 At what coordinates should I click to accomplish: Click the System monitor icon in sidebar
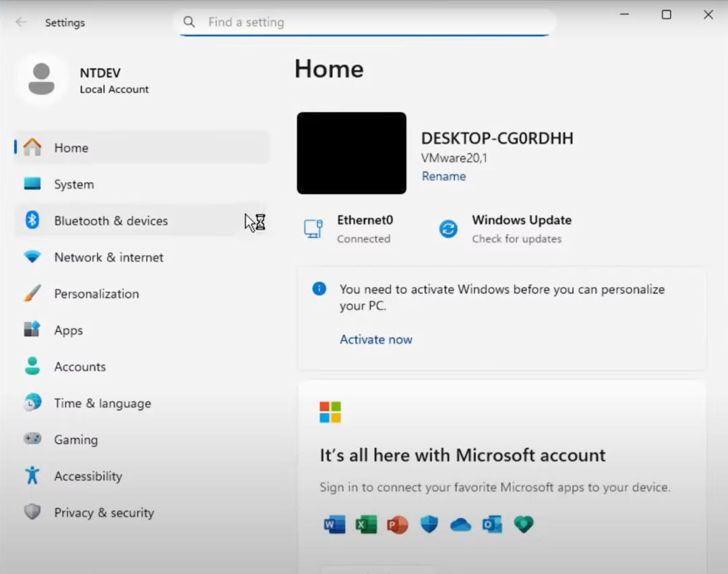click(x=32, y=184)
